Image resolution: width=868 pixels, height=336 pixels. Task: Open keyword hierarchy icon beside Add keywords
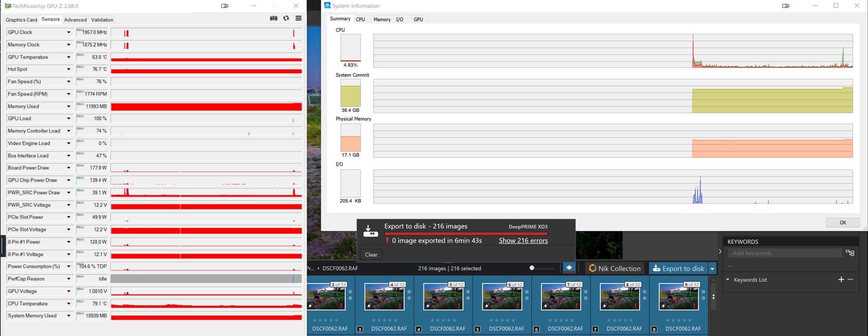coord(850,253)
